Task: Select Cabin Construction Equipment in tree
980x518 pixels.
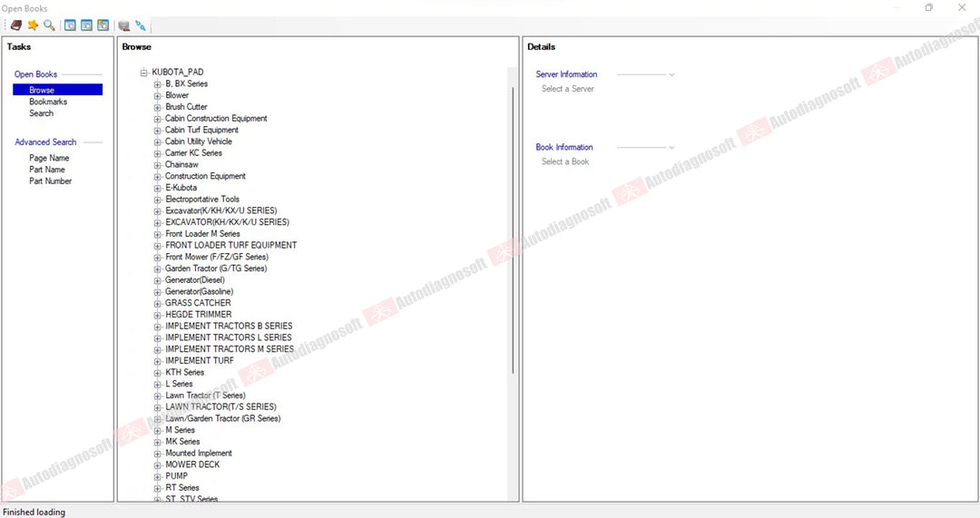Action: point(216,119)
